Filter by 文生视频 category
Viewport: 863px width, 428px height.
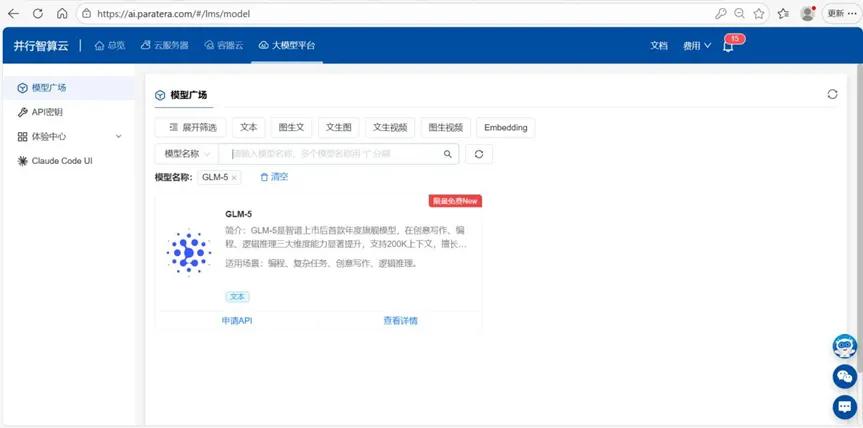tap(390, 128)
